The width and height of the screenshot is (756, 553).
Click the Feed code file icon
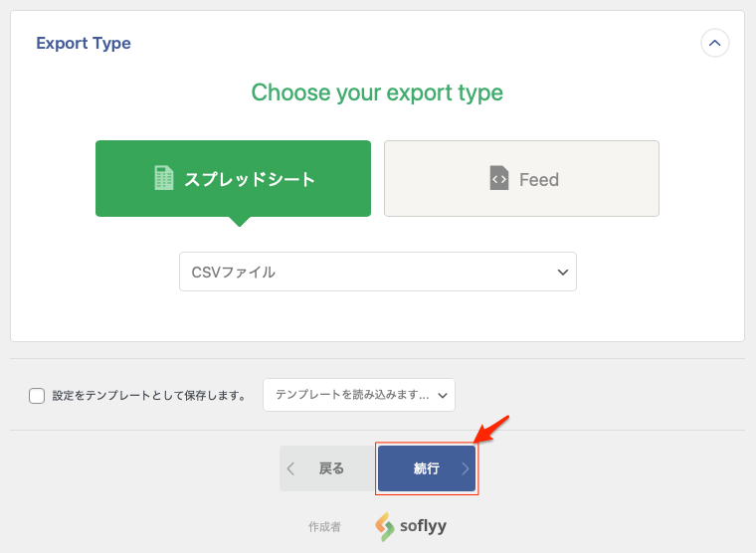coord(499,179)
